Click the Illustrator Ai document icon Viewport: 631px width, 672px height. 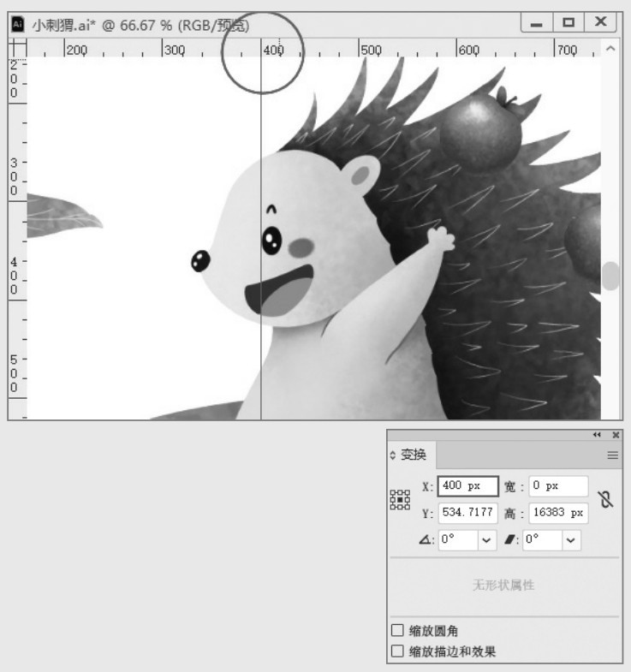pyautogui.click(x=18, y=25)
